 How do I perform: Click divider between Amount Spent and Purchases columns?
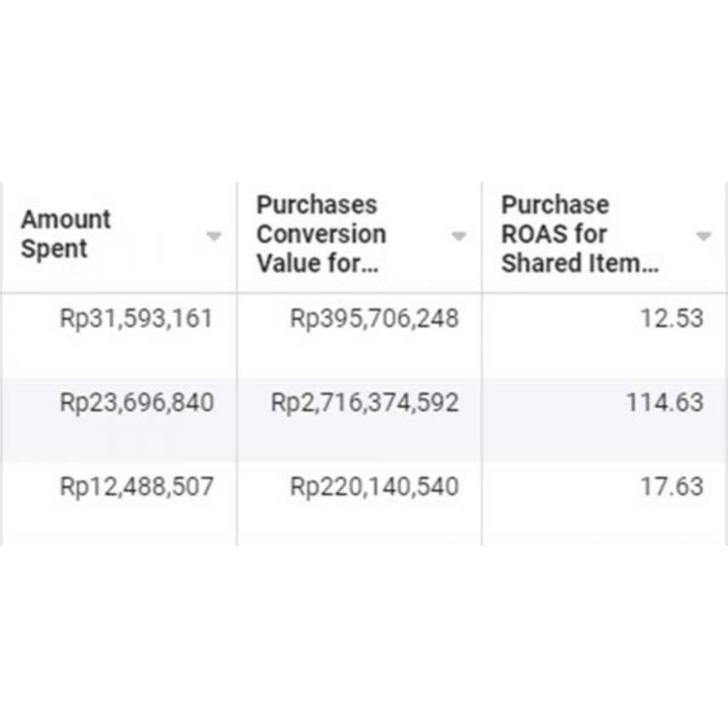[237, 364]
